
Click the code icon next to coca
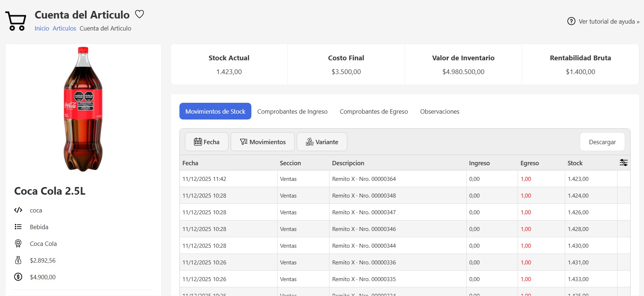pyautogui.click(x=18, y=210)
